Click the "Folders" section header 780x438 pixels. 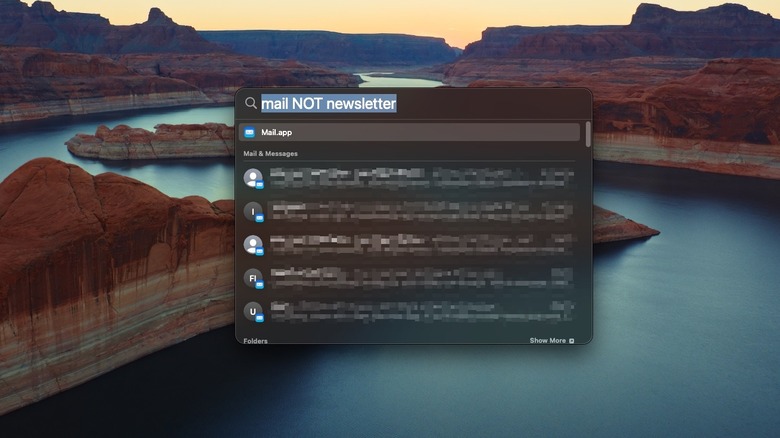coord(255,341)
